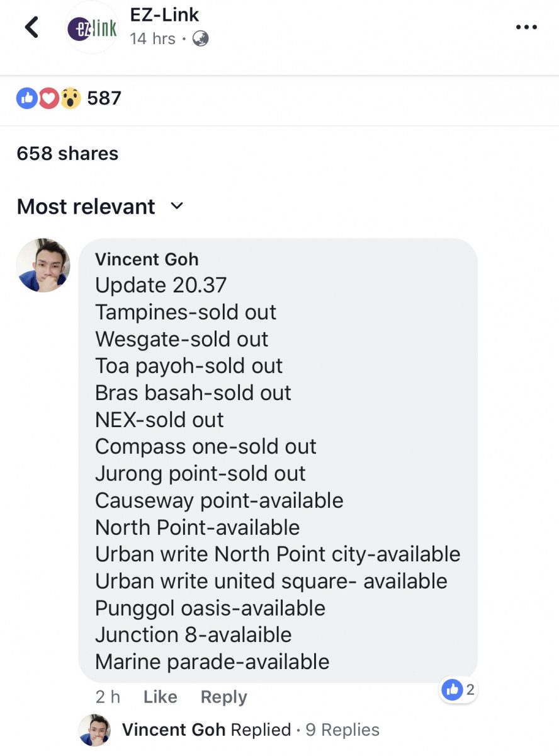View likes on Vincent Goh's comment

point(459,690)
